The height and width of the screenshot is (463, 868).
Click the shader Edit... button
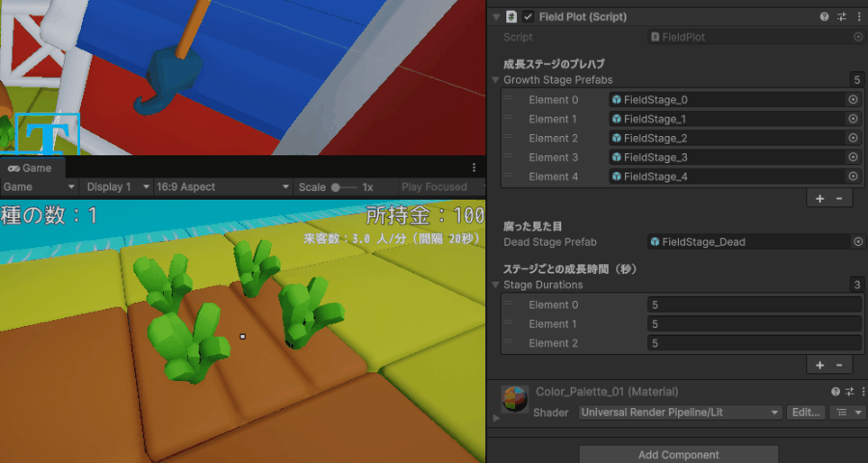pyautogui.click(x=805, y=413)
